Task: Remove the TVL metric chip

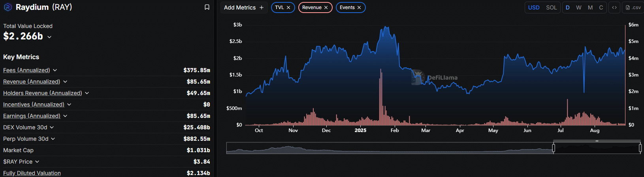Action: tap(288, 7)
